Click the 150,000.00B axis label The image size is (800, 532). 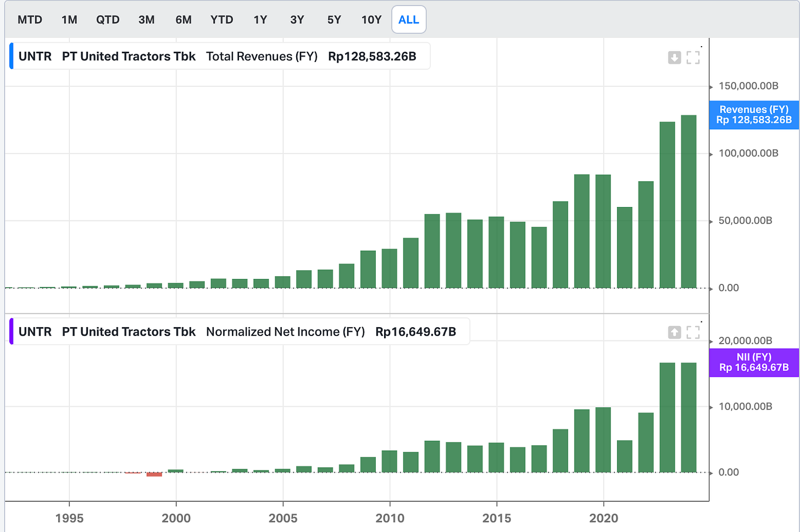click(748, 86)
